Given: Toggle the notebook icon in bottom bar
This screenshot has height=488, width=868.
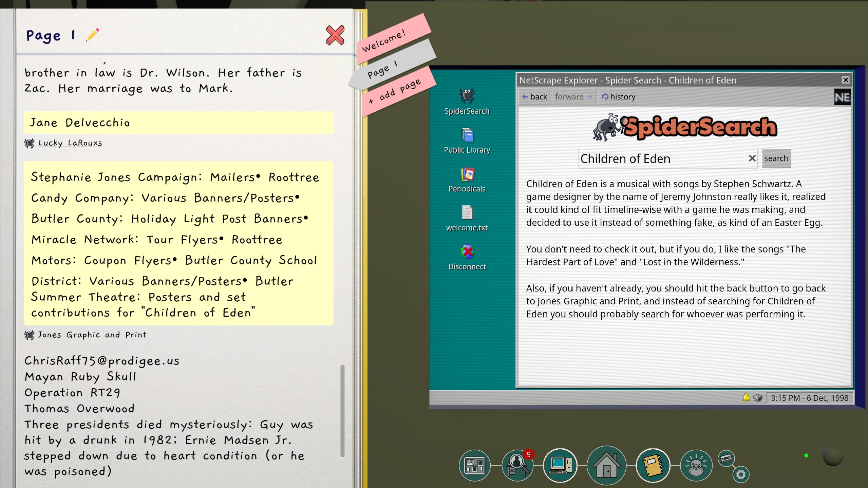Looking at the screenshot, I should 653,465.
